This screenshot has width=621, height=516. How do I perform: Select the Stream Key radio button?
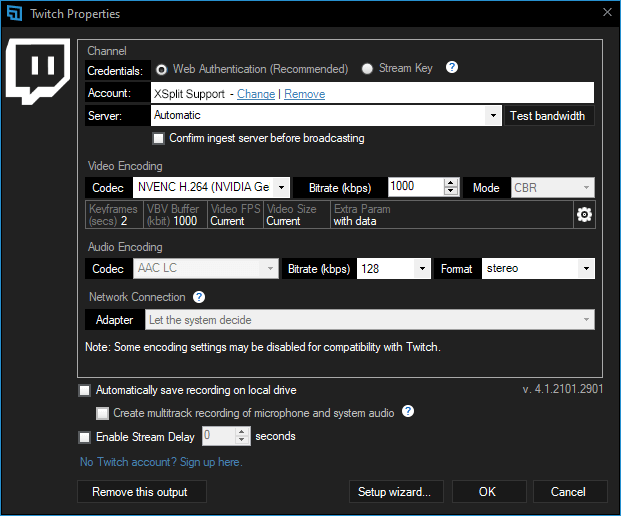367,69
